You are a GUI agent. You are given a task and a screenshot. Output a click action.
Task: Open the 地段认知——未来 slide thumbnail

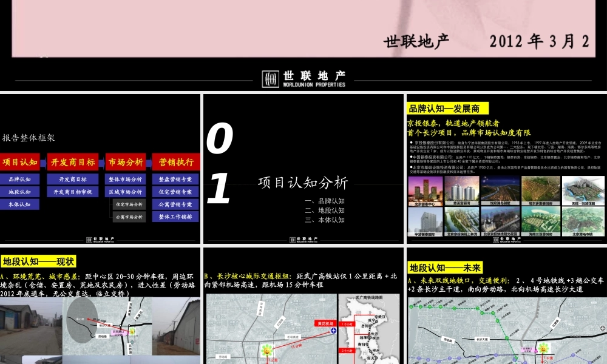pos(507,306)
